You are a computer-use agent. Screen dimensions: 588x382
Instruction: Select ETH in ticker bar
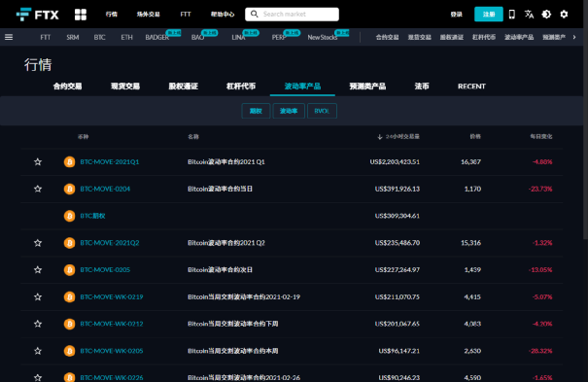point(126,37)
